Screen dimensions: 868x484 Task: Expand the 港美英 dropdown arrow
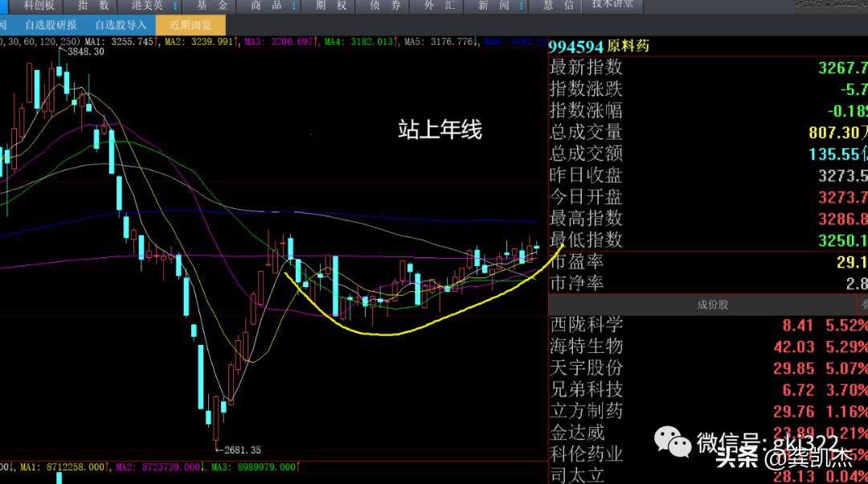pos(175,6)
